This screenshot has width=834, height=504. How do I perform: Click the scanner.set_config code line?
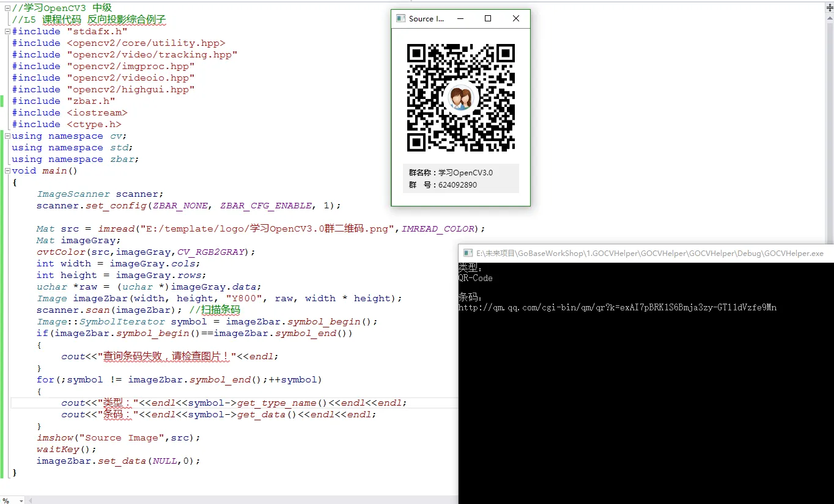pyautogui.click(x=189, y=205)
